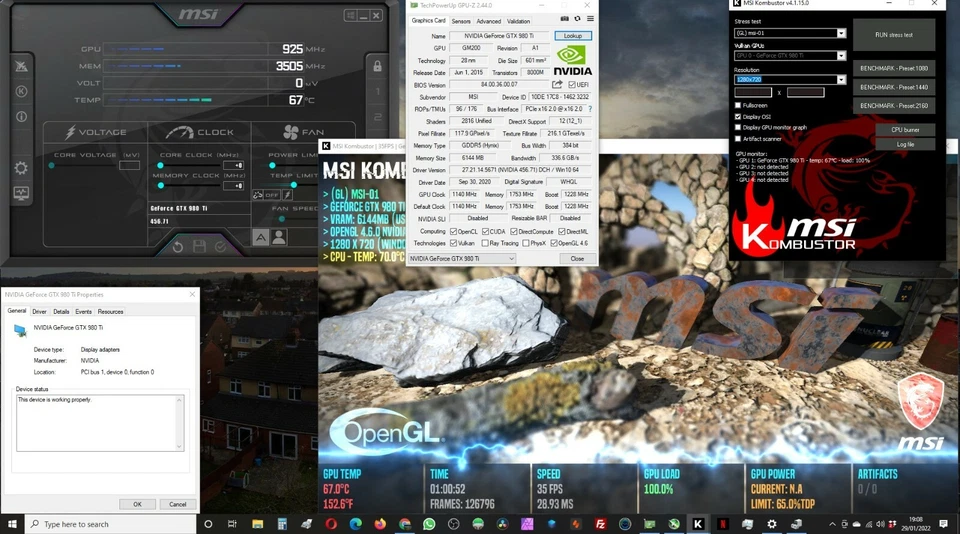Open FileZilla from taskbar
The height and width of the screenshot is (534, 960).
pyautogui.click(x=600, y=524)
